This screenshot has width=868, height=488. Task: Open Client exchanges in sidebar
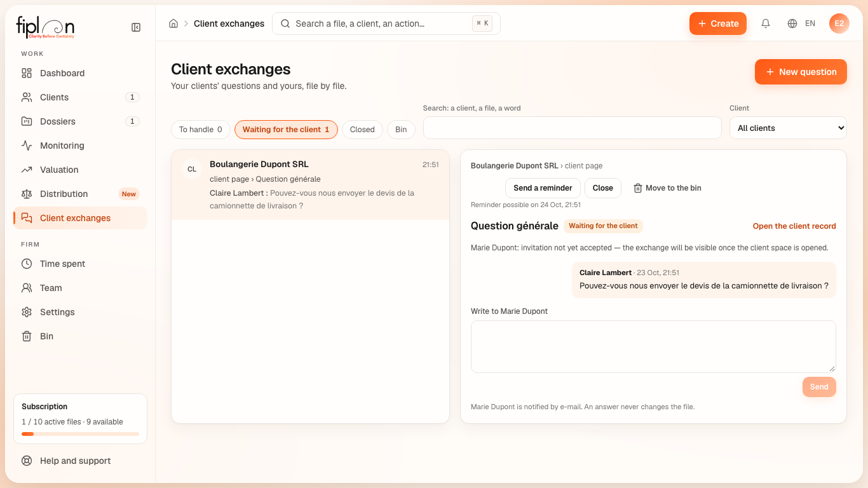(80, 218)
